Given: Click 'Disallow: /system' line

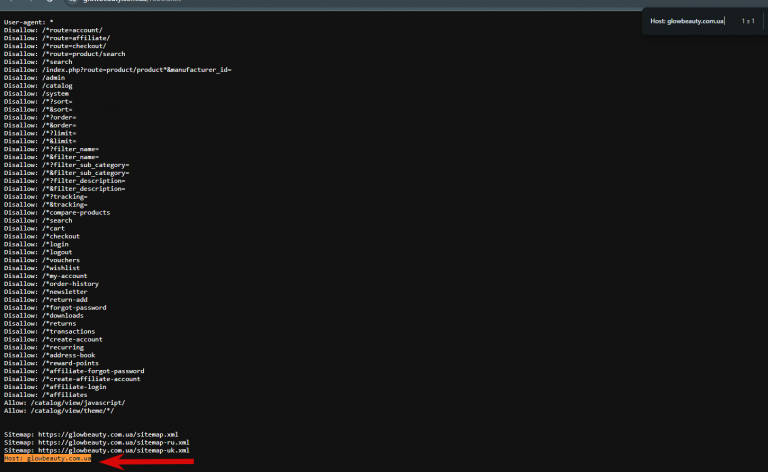Looking at the screenshot, I should coord(36,94).
